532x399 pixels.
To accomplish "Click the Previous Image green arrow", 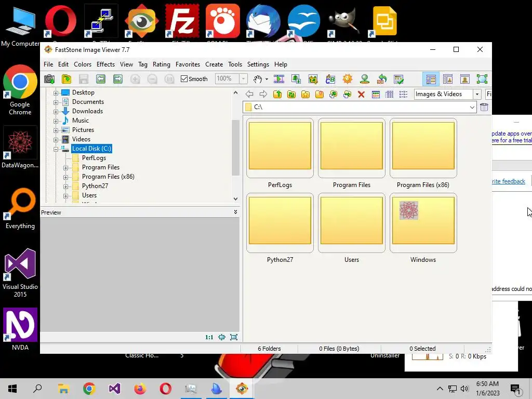I will click(100, 79).
